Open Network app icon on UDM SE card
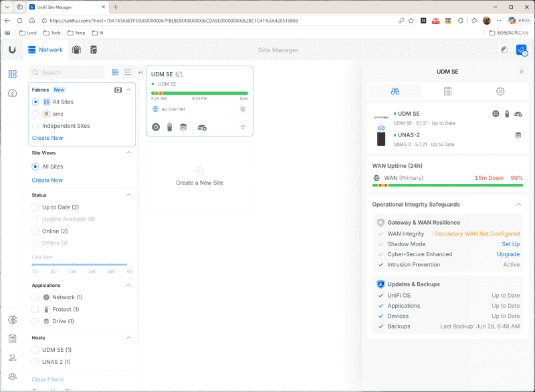 (x=156, y=127)
